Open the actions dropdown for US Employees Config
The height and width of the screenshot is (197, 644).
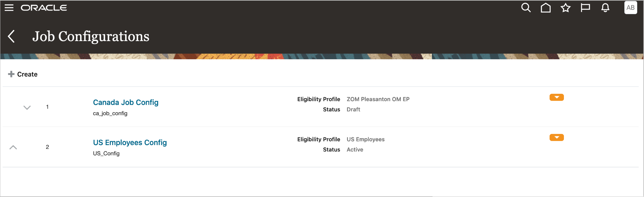click(556, 137)
